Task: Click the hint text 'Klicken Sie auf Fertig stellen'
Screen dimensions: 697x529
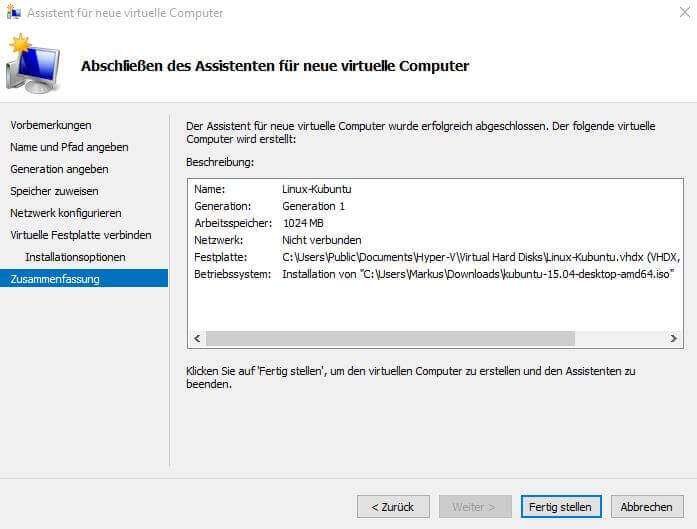Action: (x=411, y=377)
